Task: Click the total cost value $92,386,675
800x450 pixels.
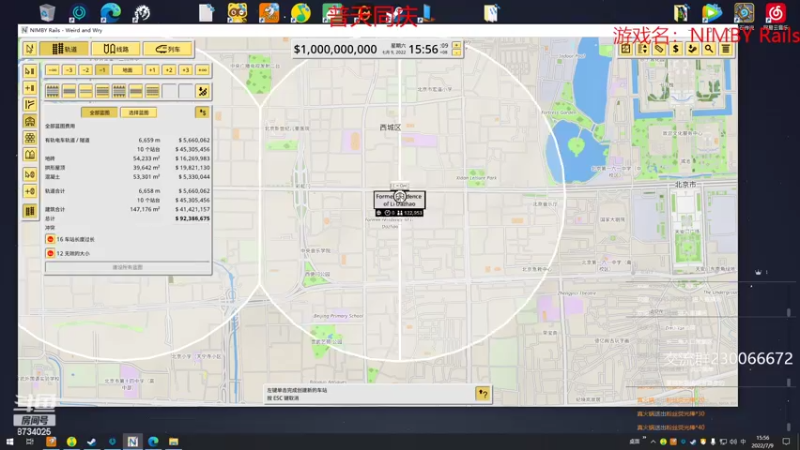Action: (192, 218)
